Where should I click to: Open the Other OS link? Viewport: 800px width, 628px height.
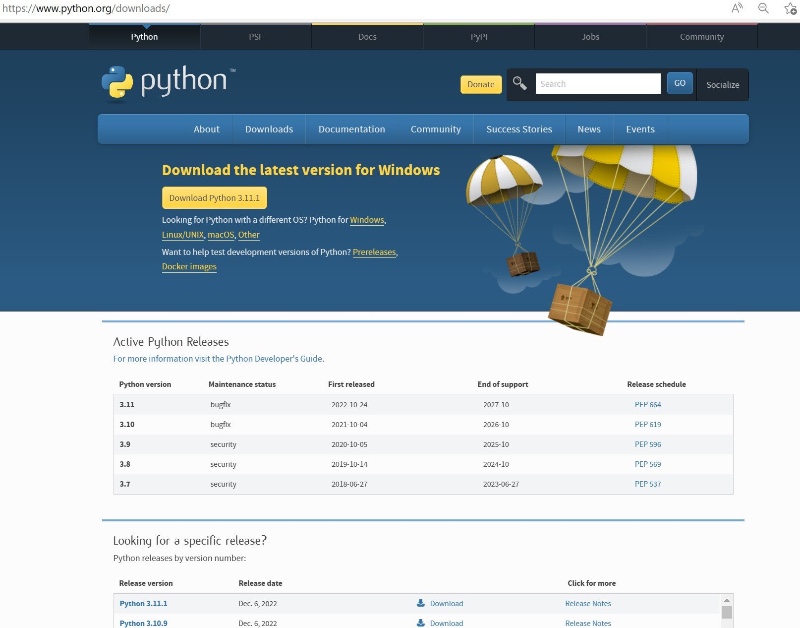248,235
